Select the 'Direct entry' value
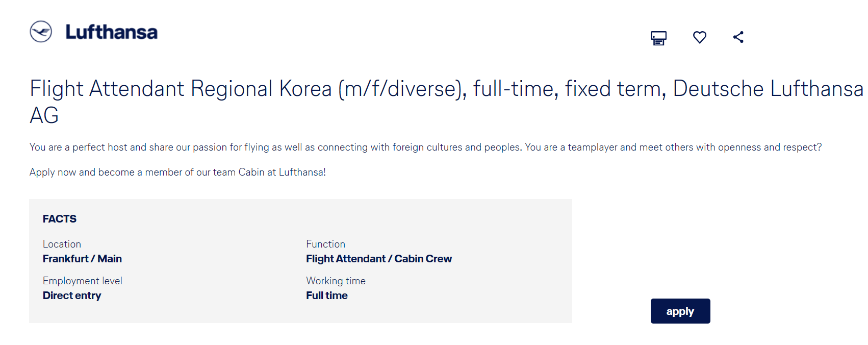 click(72, 295)
